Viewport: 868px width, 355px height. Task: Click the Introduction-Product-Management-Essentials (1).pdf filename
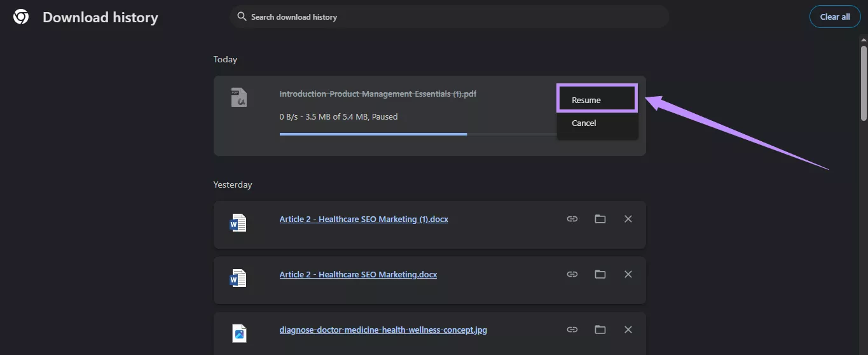378,94
